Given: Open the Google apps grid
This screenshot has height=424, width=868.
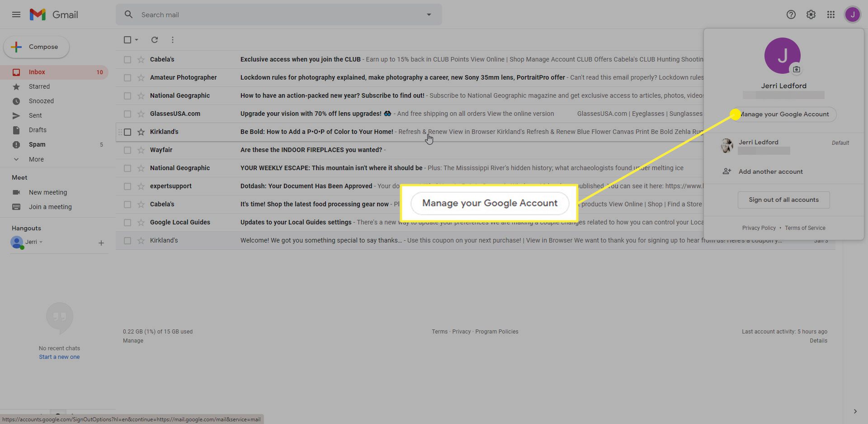Looking at the screenshot, I should (x=831, y=14).
